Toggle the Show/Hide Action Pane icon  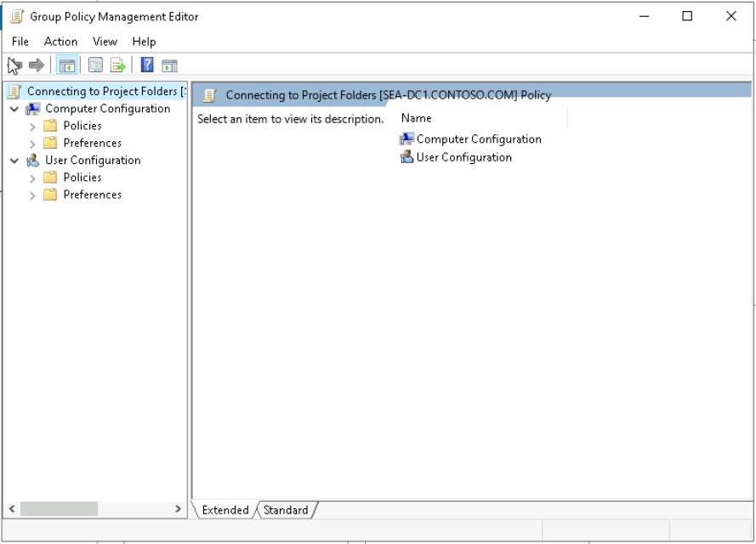[x=170, y=65]
